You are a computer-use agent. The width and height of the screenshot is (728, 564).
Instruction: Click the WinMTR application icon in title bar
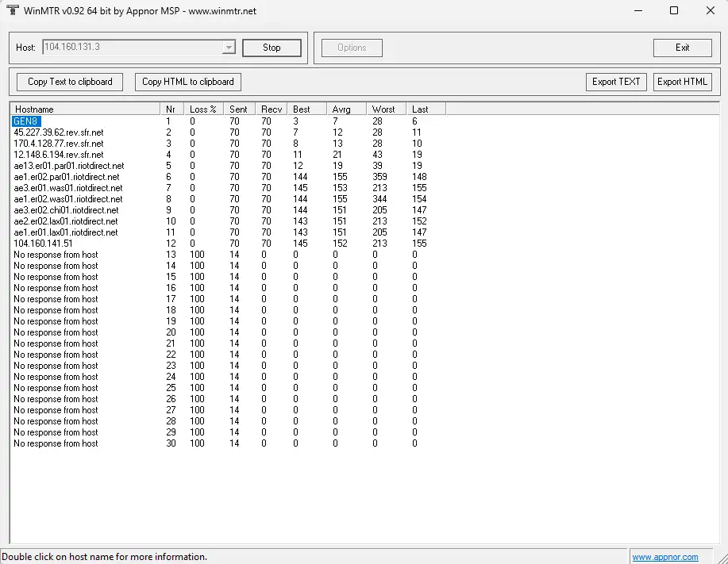click(11, 10)
